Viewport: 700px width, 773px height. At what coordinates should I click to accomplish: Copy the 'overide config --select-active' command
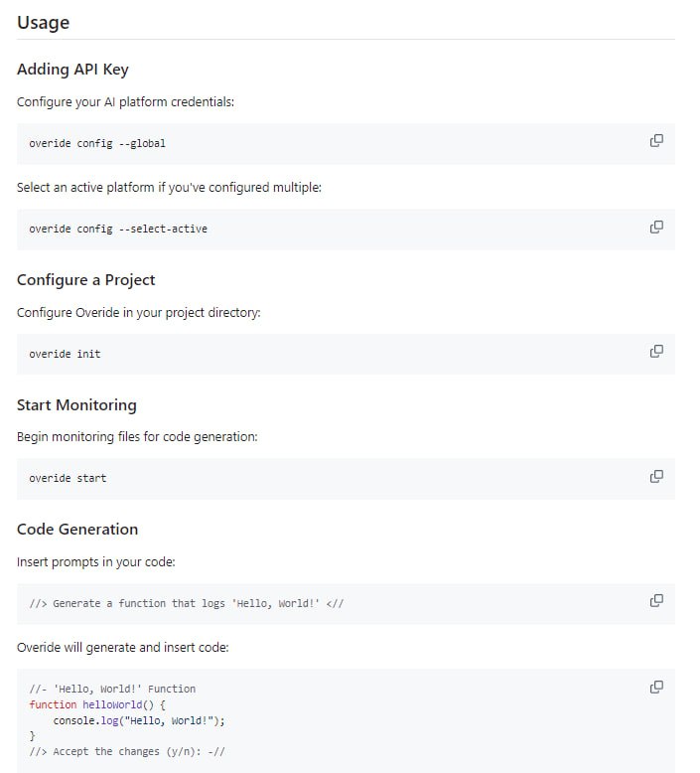[x=655, y=227]
